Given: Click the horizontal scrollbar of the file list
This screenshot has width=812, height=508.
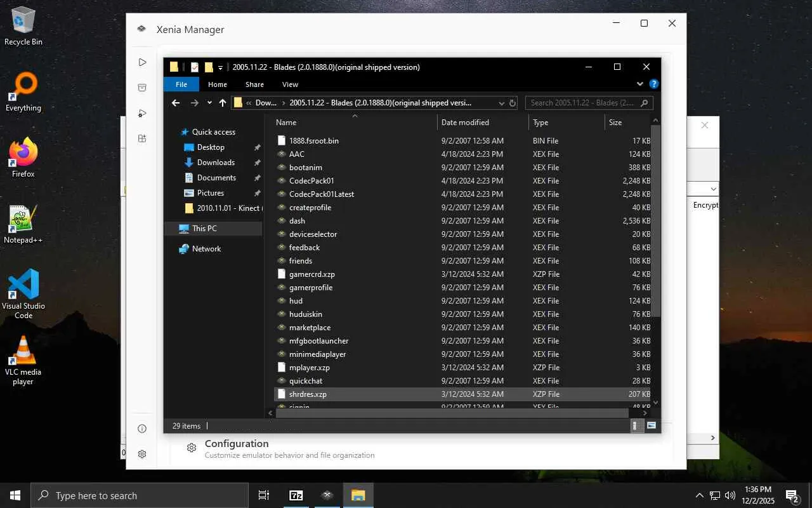Looking at the screenshot, I should pos(452,413).
